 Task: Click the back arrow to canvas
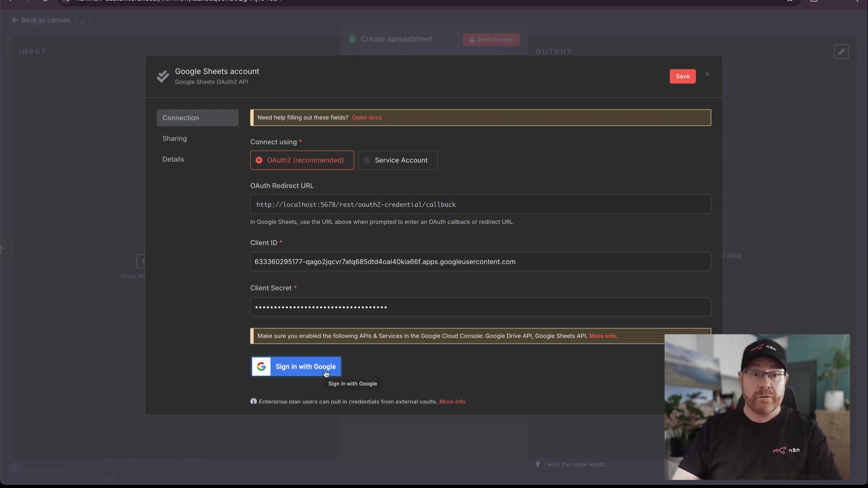[15, 20]
